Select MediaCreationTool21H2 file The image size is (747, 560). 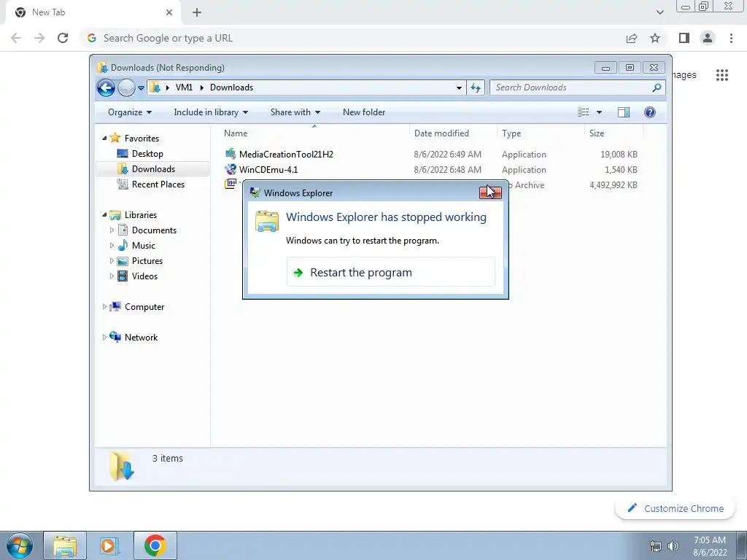pos(286,155)
